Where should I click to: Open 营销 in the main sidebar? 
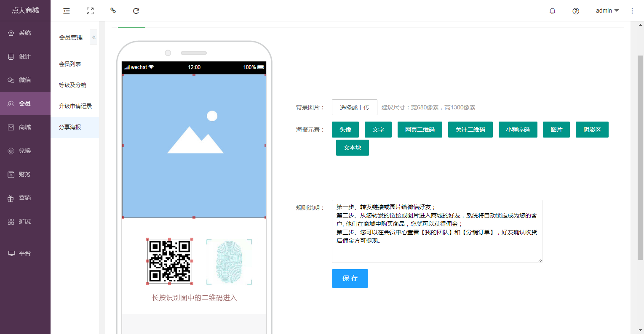tap(25, 198)
